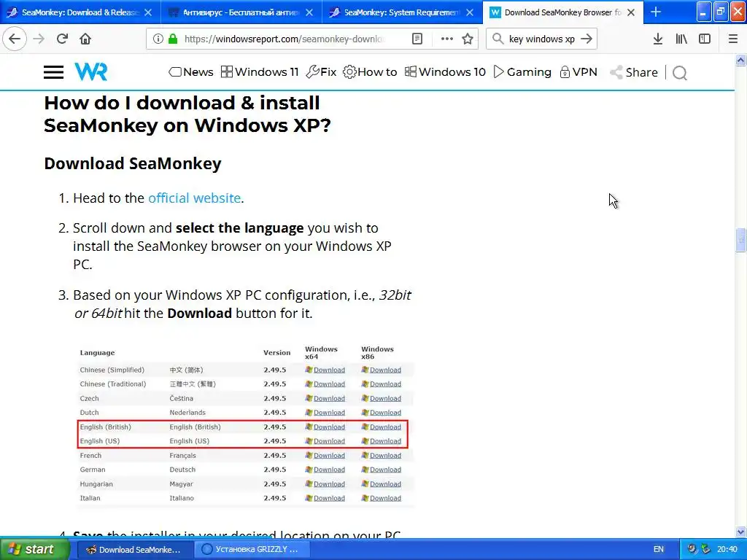Click the WR site logo

coord(91,72)
